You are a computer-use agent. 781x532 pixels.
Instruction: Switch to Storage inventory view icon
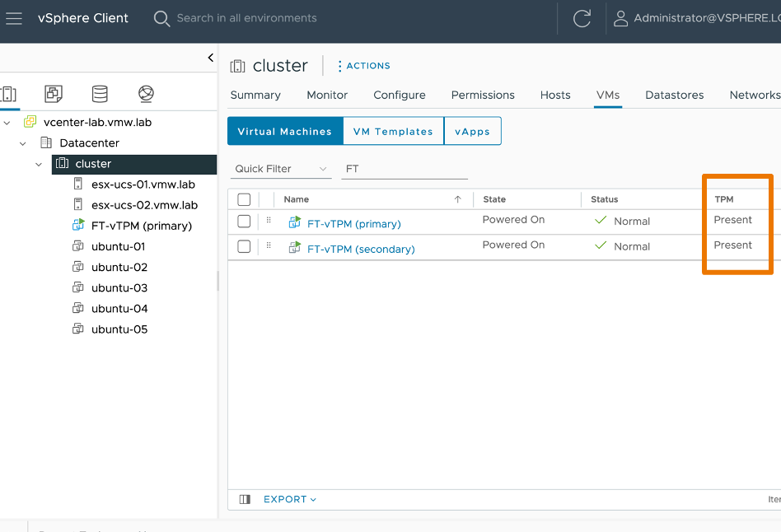pos(100,94)
